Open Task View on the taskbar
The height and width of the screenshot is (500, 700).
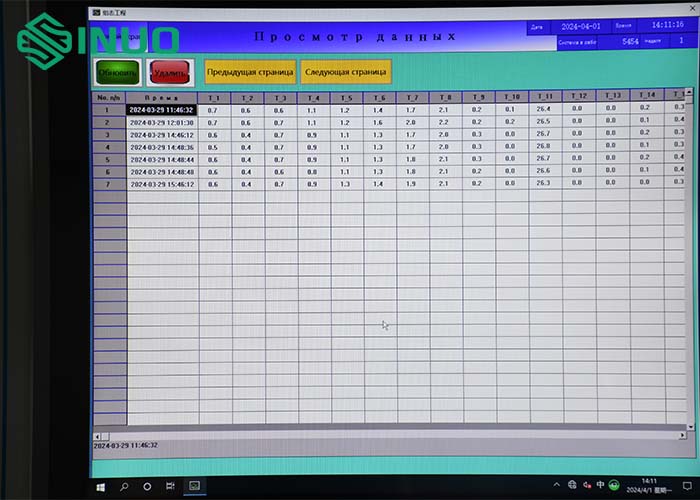[170, 486]
